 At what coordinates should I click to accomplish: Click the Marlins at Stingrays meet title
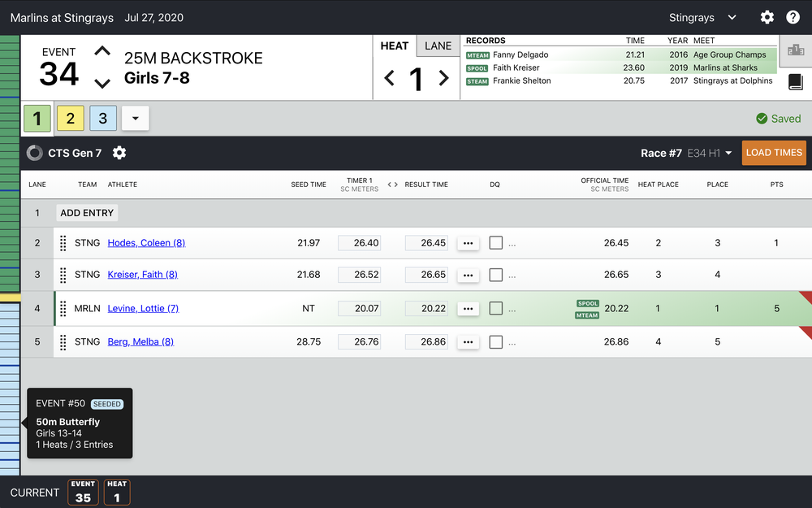62,18
